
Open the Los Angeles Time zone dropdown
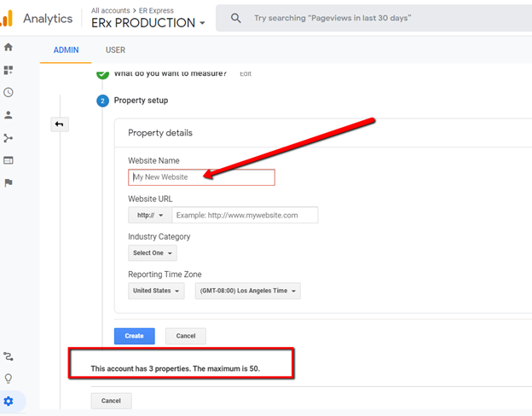point(248,291)
